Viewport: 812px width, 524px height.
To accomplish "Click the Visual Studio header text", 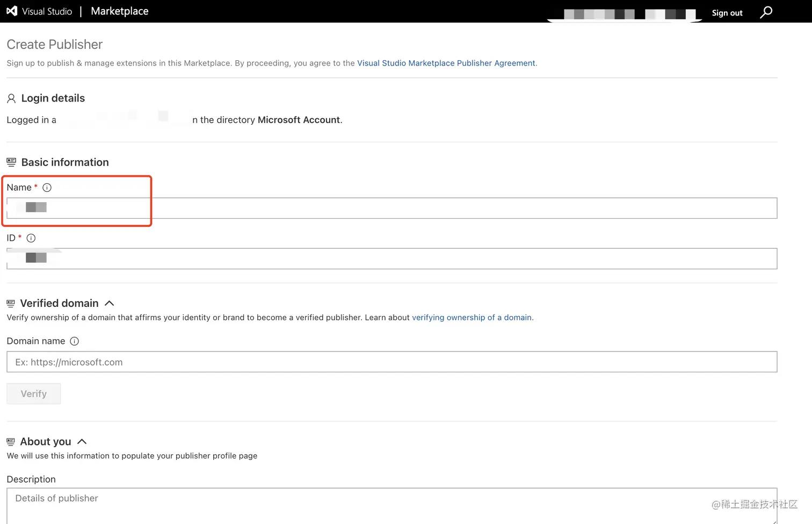I will 47,11.
